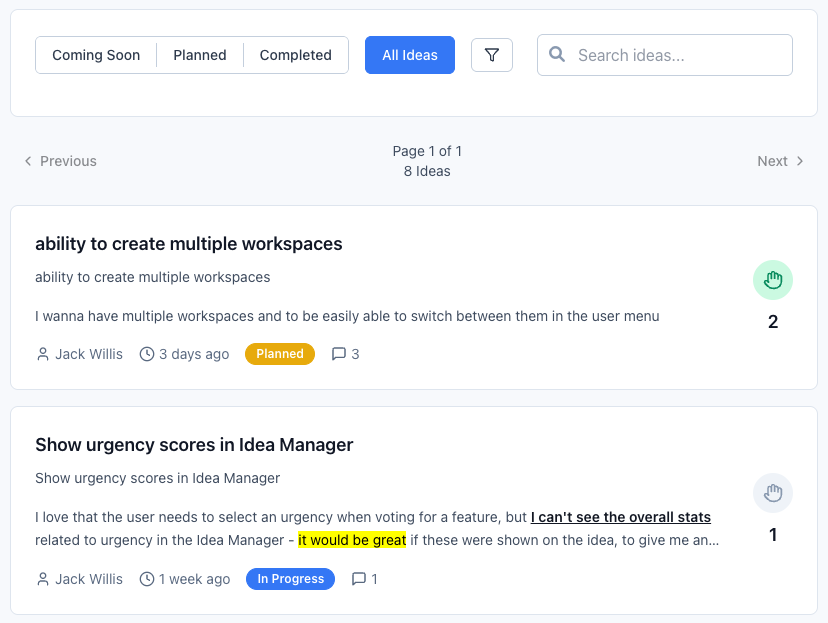The height and width of the screenshot is (623, 828).
Task: Click the magnifier icon in search box
Action: (x=557, y=55)
